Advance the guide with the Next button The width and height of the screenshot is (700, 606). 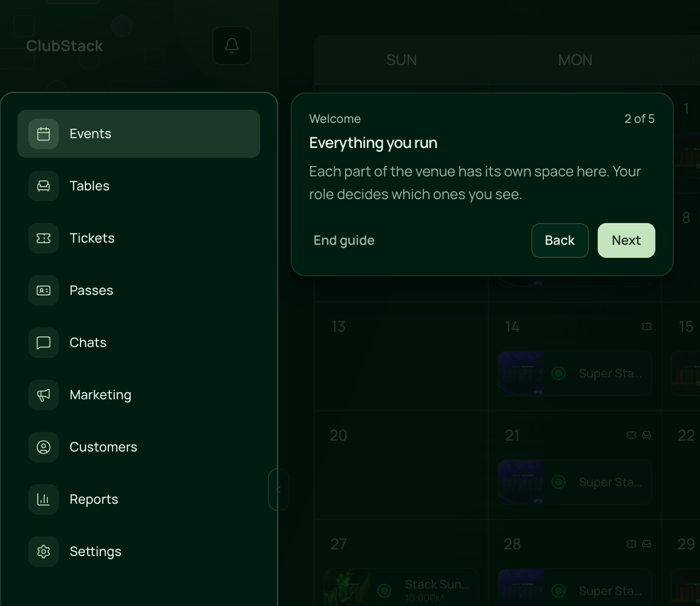pyautogui.click(x=627, y=240)
